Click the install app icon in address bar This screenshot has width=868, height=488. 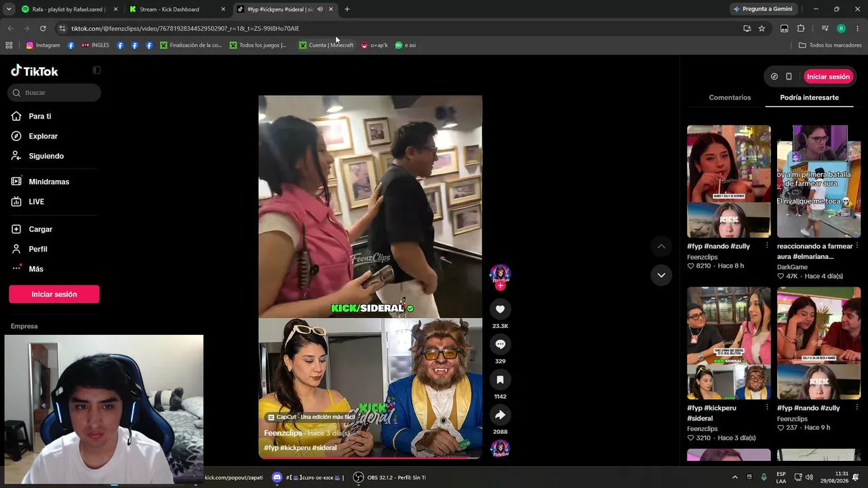(747, 28)
